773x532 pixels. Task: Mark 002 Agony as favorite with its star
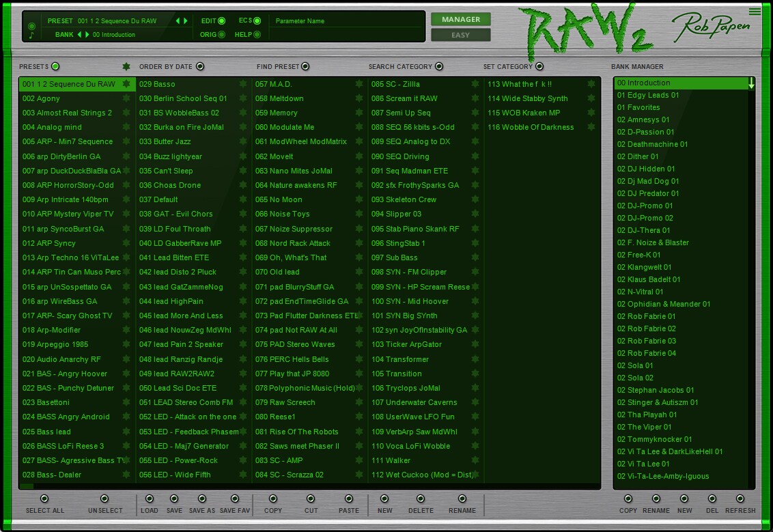click(x=126, y=98)
